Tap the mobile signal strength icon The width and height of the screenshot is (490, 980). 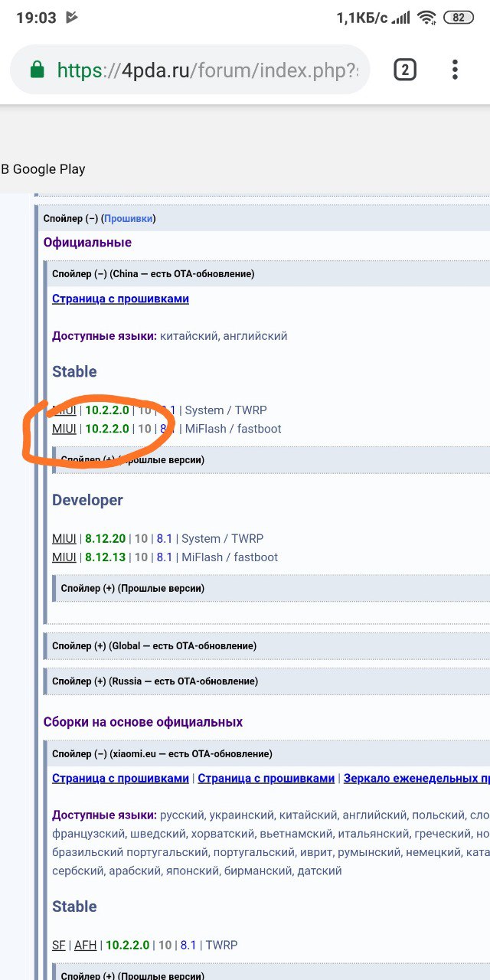[400, 18]
